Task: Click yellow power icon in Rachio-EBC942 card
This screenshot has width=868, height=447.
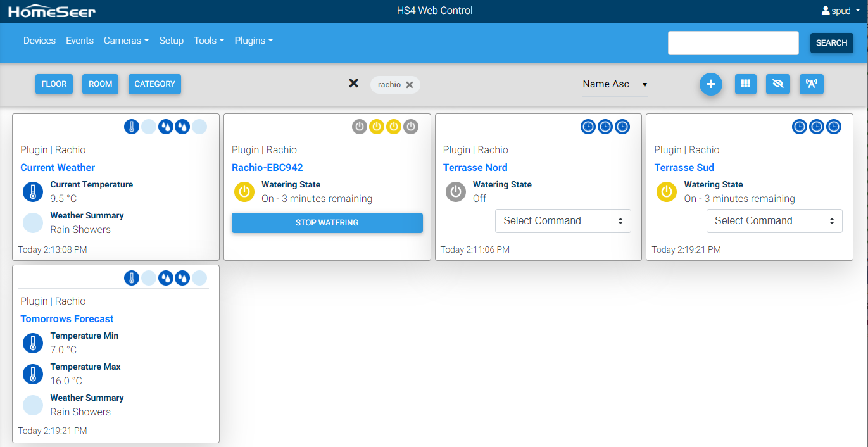Action: (244, 192)
